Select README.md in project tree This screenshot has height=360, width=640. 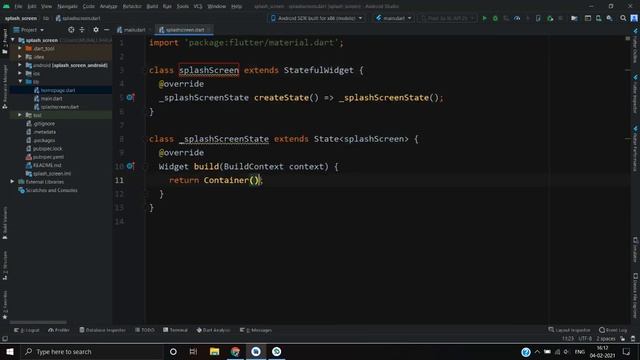click(47, 165)
